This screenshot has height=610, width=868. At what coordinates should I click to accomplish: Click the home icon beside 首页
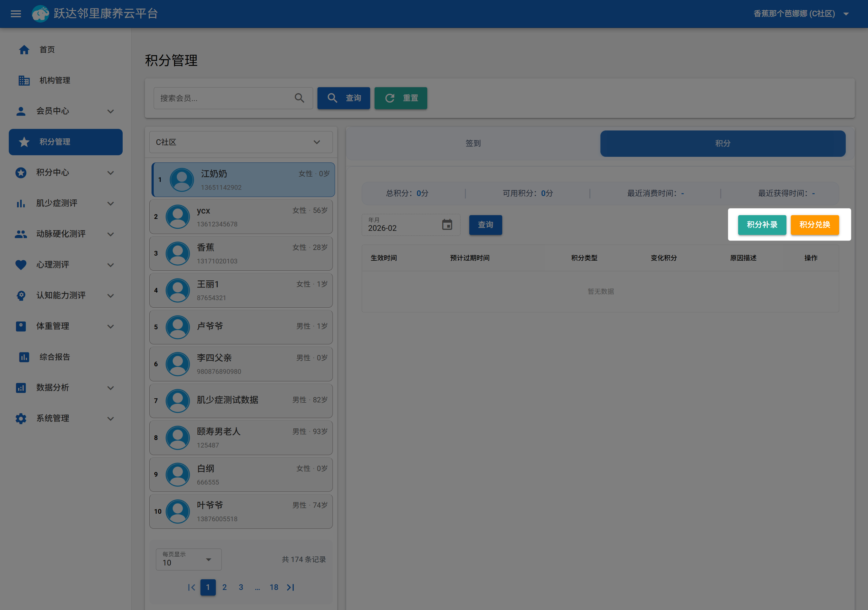coord(24,50)
